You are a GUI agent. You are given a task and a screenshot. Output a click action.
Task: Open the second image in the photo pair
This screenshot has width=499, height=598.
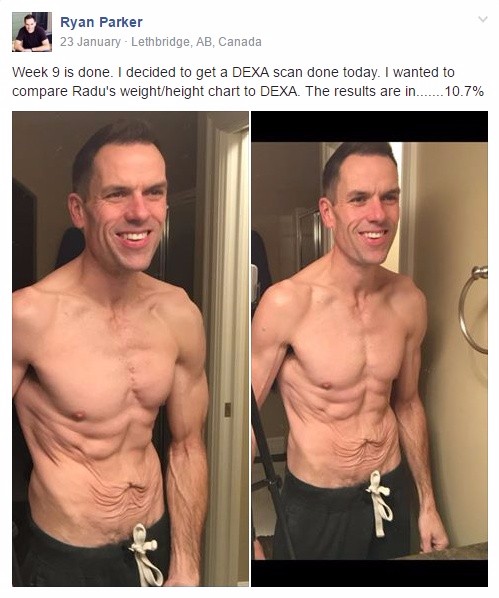point(369,349)
